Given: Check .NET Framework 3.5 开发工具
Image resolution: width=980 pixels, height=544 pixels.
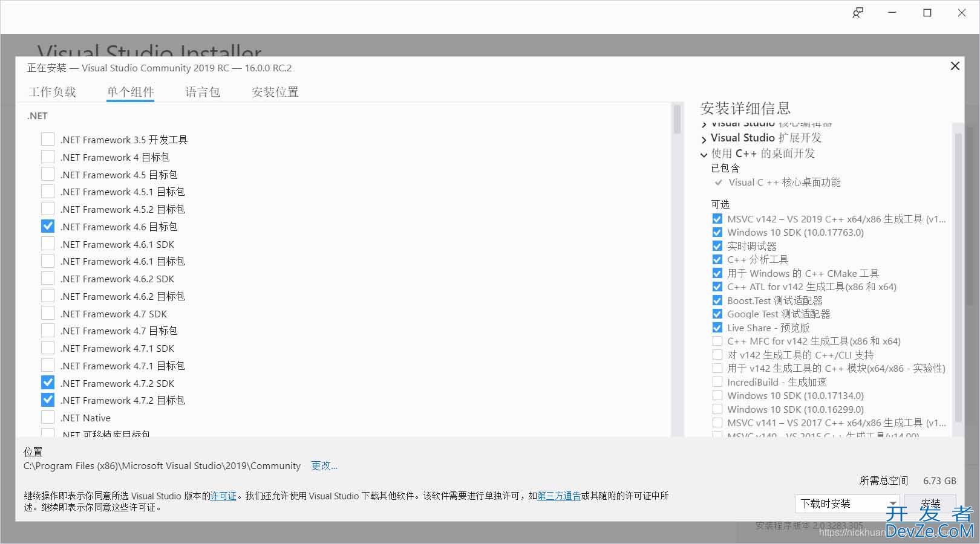Looking at the screenshot, I should pos(48,140).
